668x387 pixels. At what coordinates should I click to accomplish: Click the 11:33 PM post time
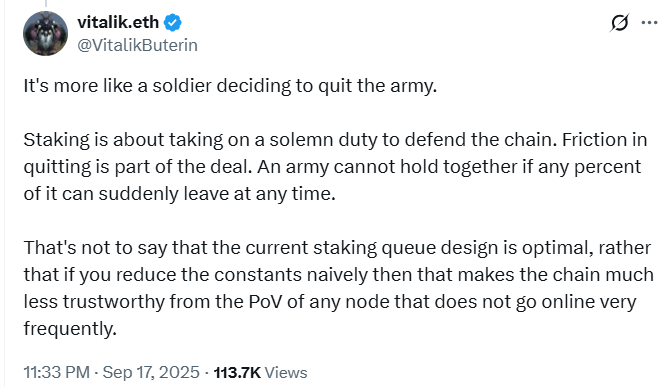click(57, 372)
